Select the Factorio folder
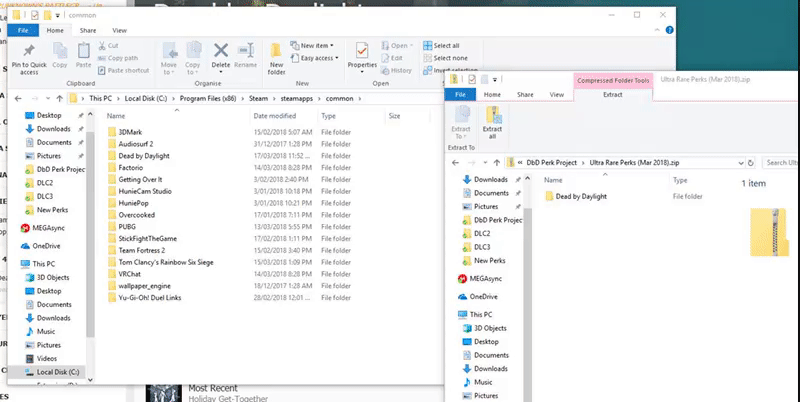 (131, 167)
